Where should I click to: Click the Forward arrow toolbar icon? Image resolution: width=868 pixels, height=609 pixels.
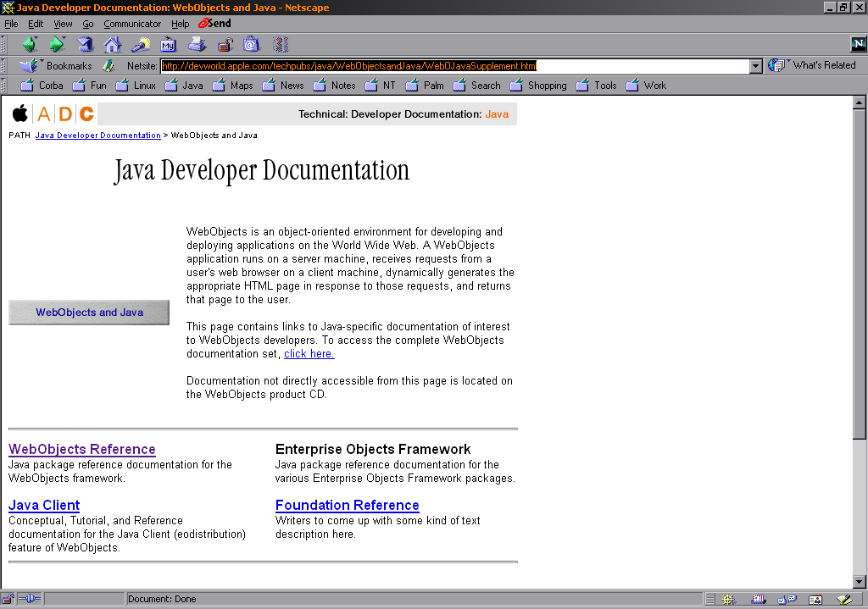tap(57, 45)
